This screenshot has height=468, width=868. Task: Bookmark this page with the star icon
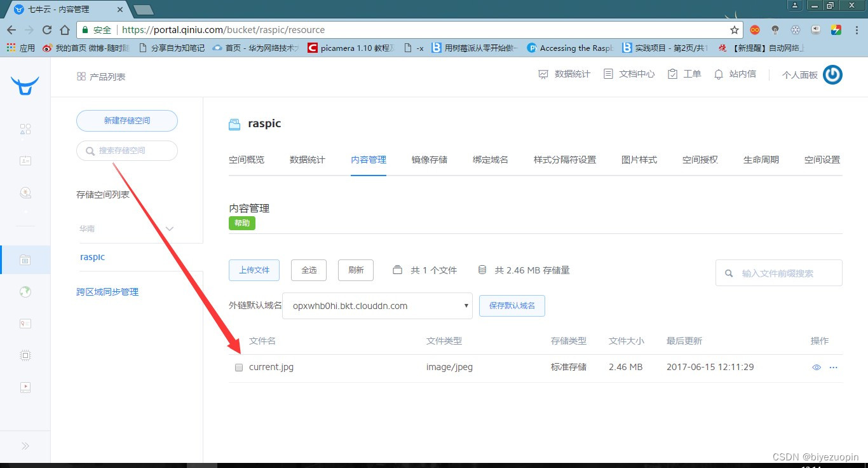[735, 30]
